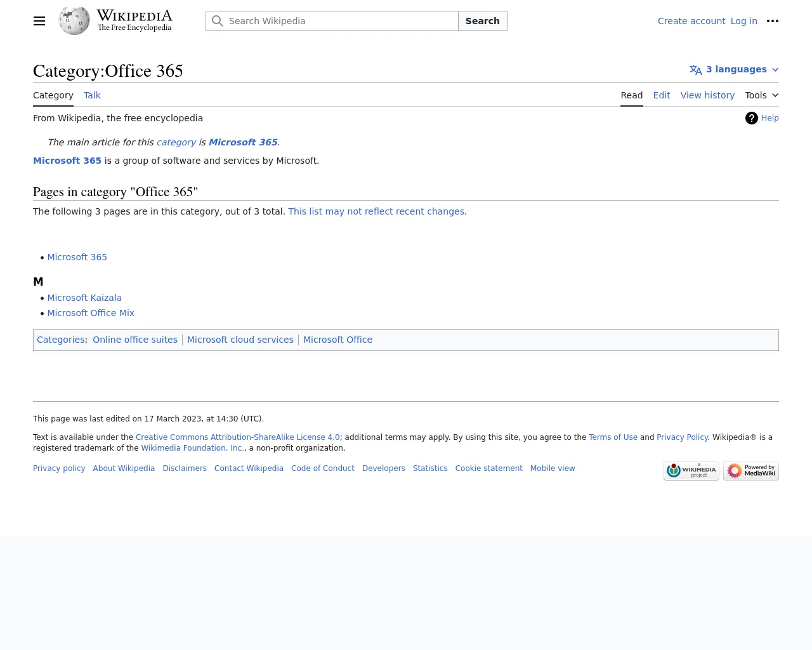Screen dimensions: 812x650
Task: Focus the Search Wikipedia input field
Action: pyautogui.click(x=341, y=21)
